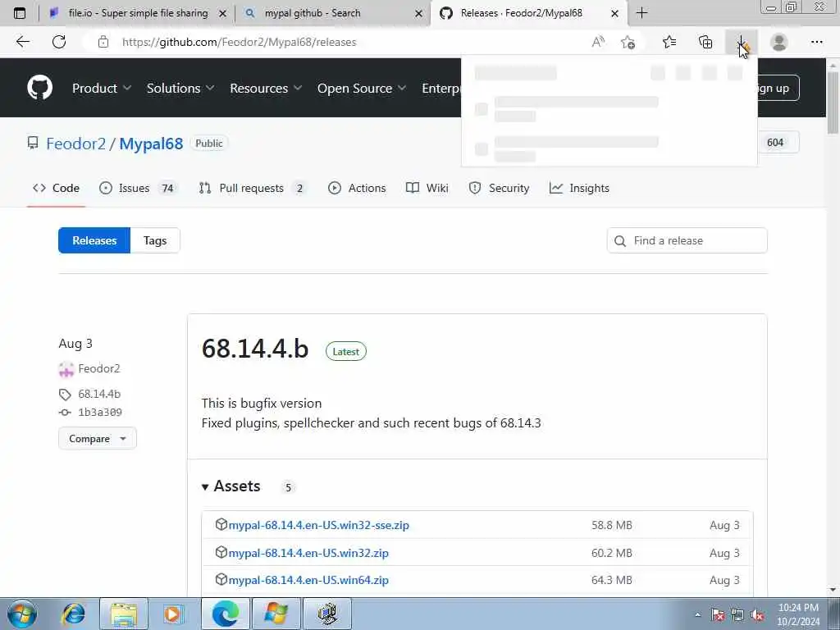This screenshot has width=840, height=630.
Task: Download mypal-68.14.4.en-US.win32.zip
Action: pyautogui.click(x=308, y=553)
